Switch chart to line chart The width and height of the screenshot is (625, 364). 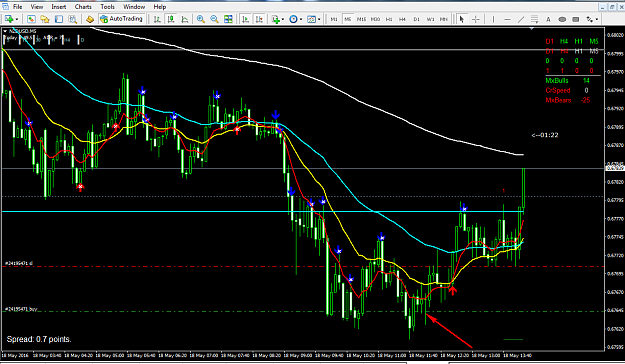pos(185,19)
